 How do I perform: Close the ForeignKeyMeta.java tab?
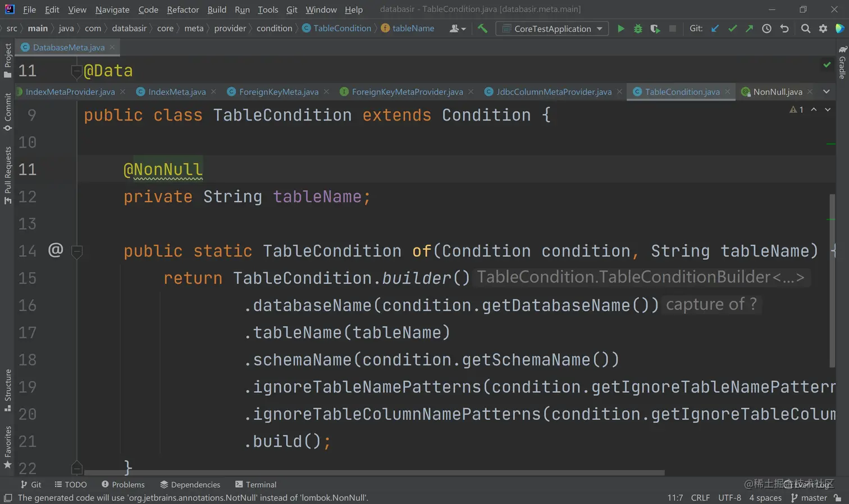click(x=326, y=91)
